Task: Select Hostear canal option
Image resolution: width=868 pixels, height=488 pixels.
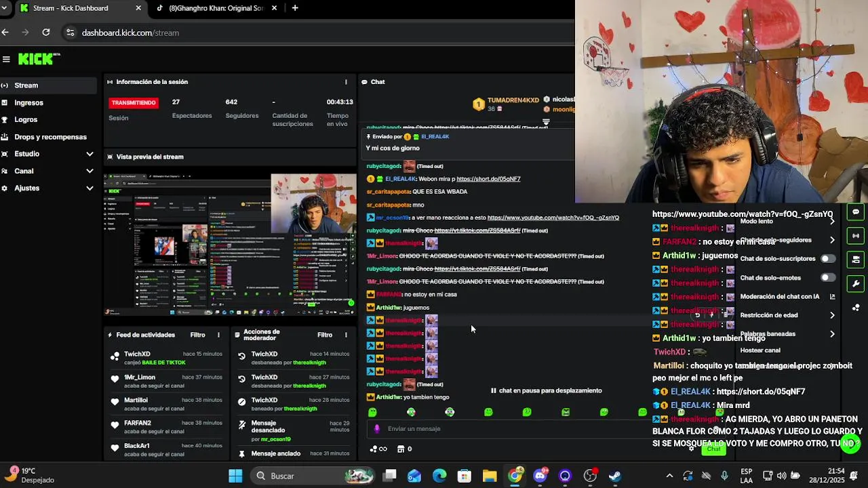Action: (x=760, y=350)
